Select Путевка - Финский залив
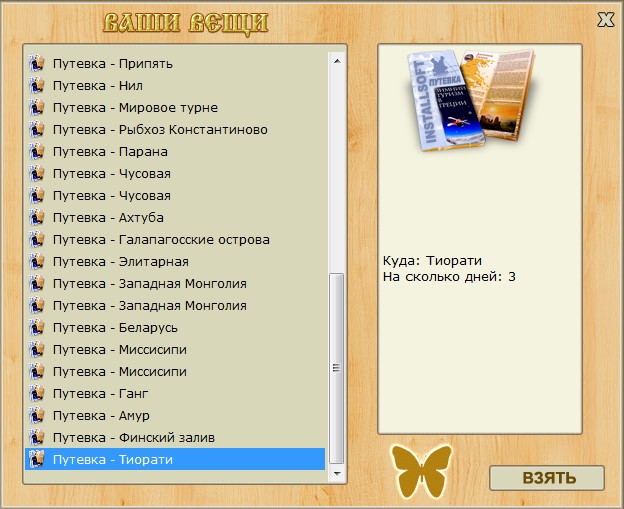624x509 pixels. point(175,437)
